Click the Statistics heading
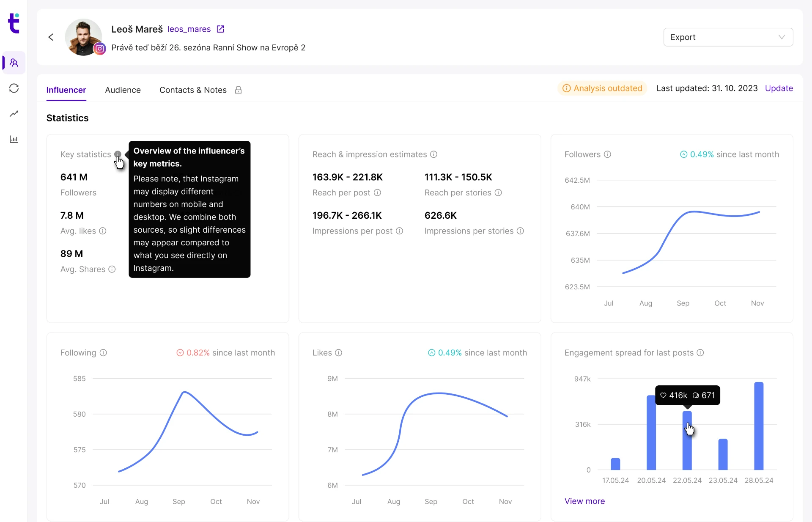 pos(68,118)
